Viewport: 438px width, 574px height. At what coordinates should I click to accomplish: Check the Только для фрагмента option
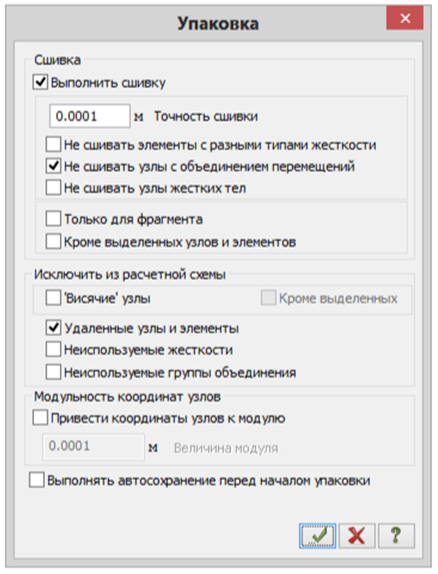pyautogui.click(x=53, y=219)
